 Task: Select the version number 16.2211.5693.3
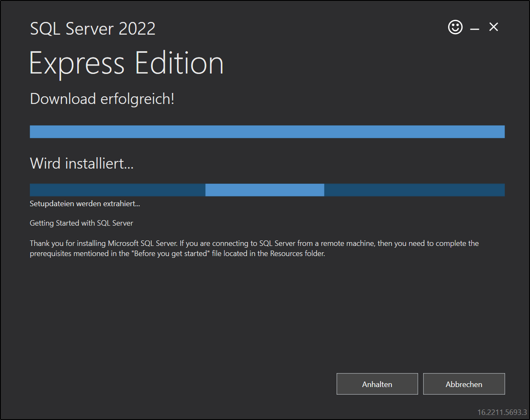[502, 412]
